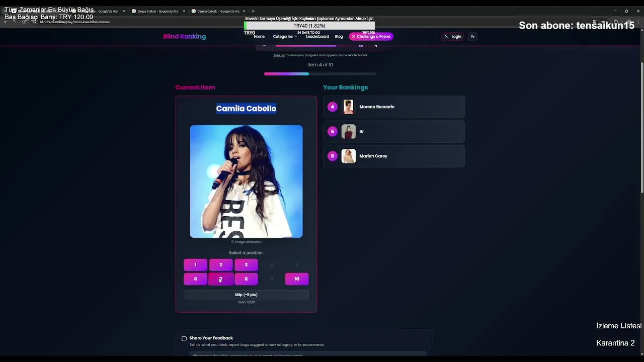Viewport: 644px width, 362px height.
Task: Open the Challenge a Friend button
Action: point(371,36)
